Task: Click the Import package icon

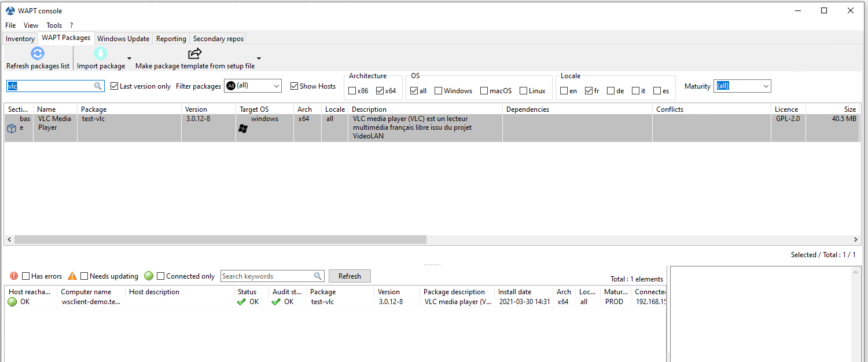Action: (101, 54)
